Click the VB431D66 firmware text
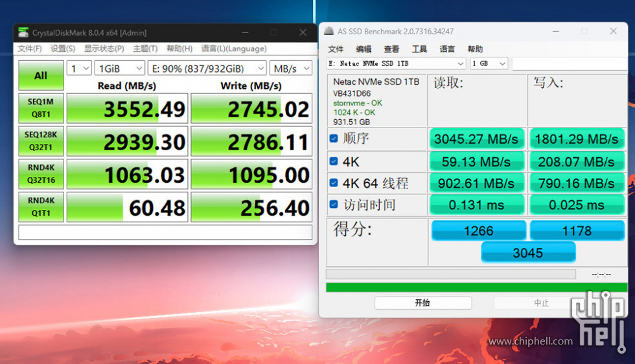Image resolution: width=635 pixels, height=364 pixels. click(351, 93)
